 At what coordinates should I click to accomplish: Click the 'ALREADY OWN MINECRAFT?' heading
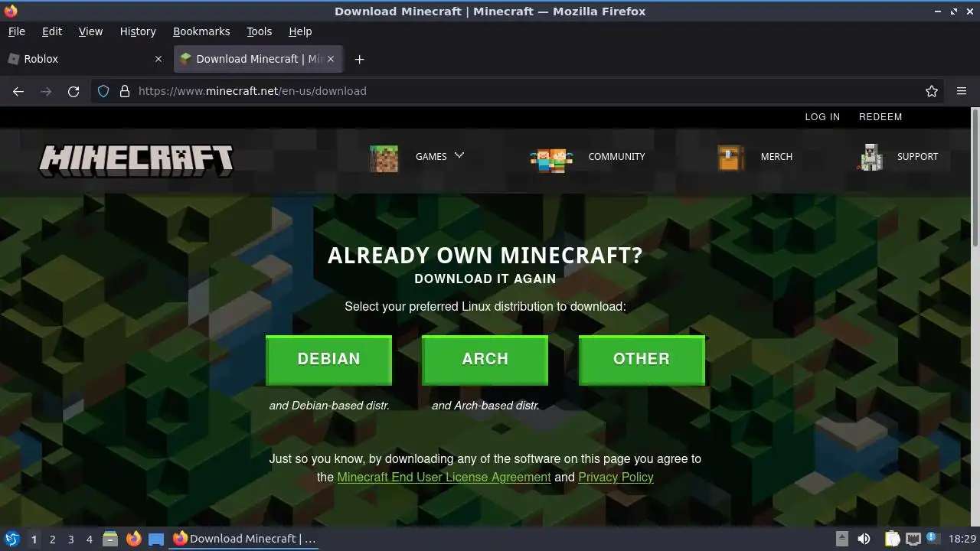485,255
